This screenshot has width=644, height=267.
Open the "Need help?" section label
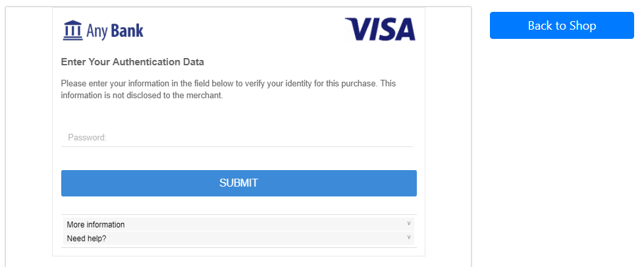pos(87,239)
